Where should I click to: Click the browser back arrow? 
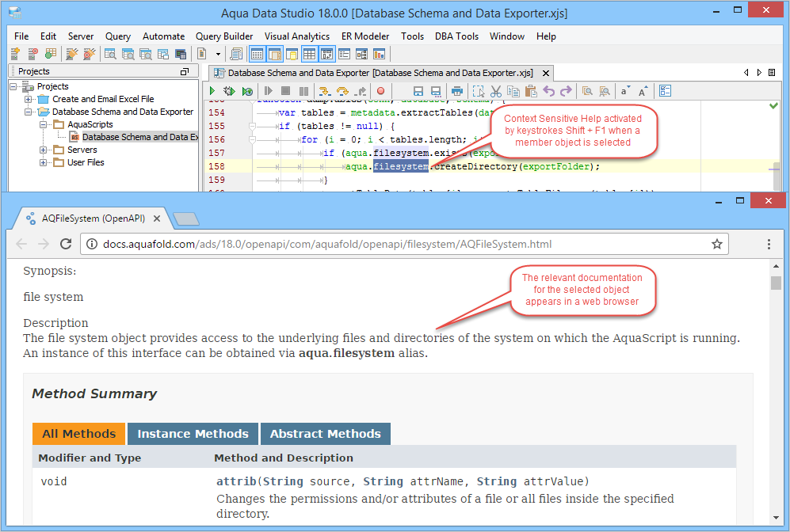point(21,244)
